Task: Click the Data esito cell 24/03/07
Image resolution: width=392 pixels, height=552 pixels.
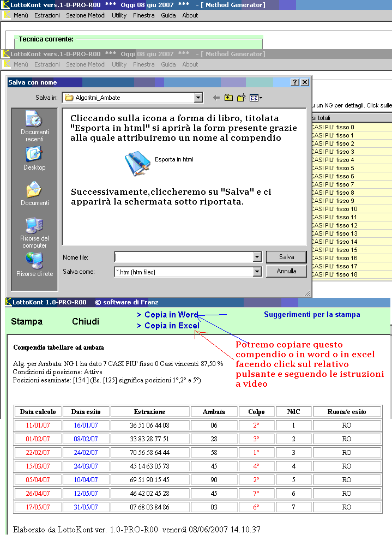Action: [86, 466]
